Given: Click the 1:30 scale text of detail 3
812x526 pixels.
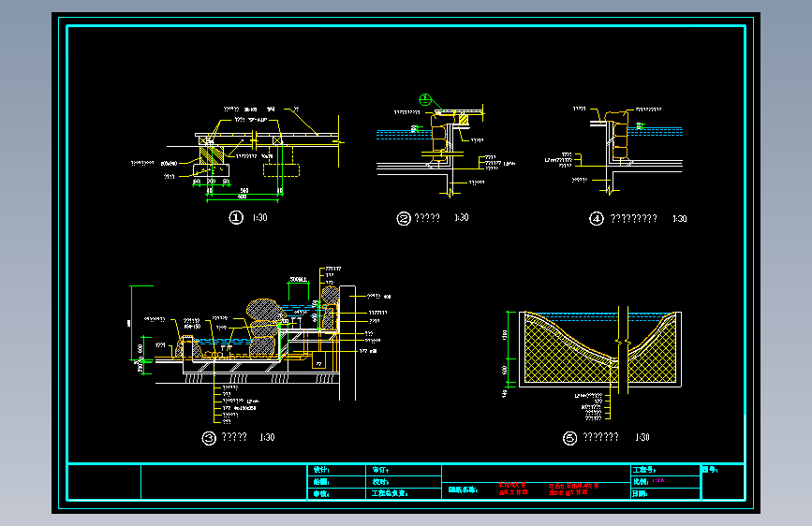Looking at the screenshot, I should [x=267, y=437].
